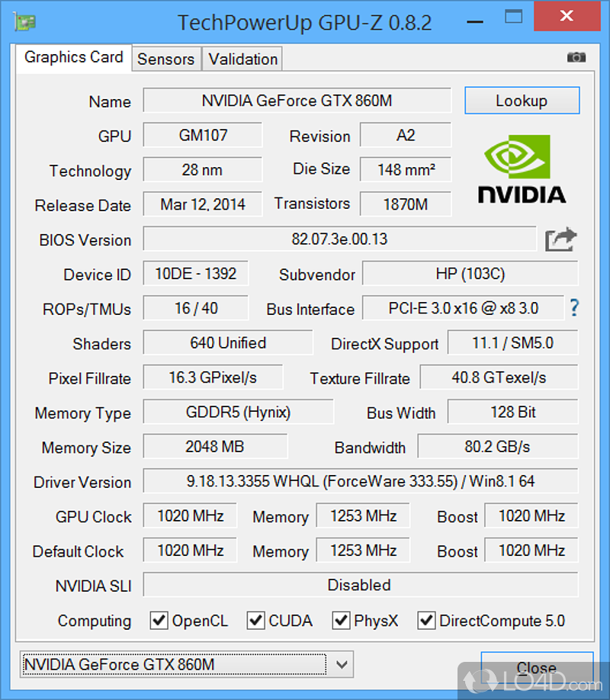This screenshot has width=610, height=700.
Task: Click the NVIDIA logo
Action: (522, 169)
